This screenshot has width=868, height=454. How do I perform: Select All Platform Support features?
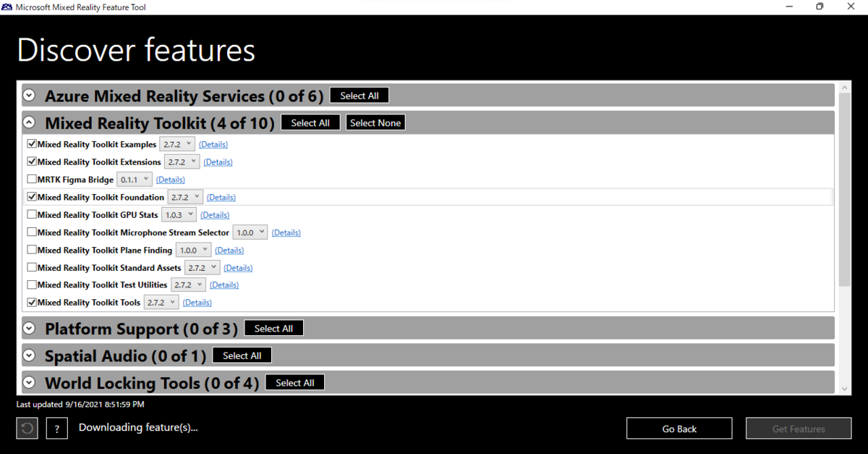pyautogui.click(x=273, y=328)
